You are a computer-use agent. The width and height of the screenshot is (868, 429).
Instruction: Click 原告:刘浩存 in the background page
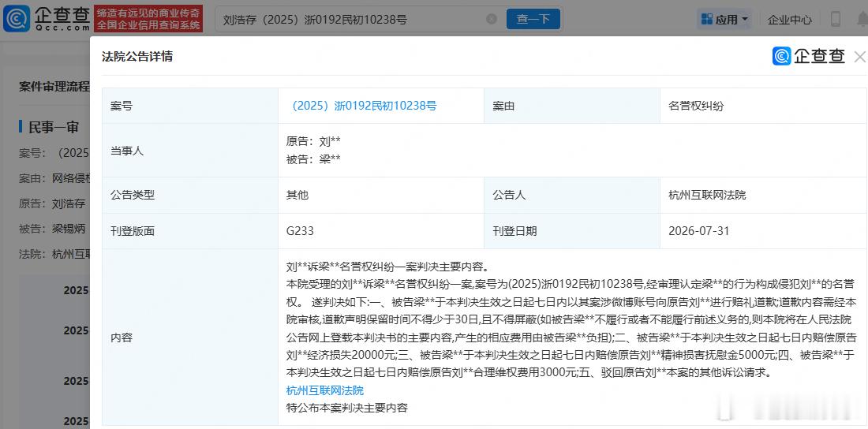coord(52,203)
